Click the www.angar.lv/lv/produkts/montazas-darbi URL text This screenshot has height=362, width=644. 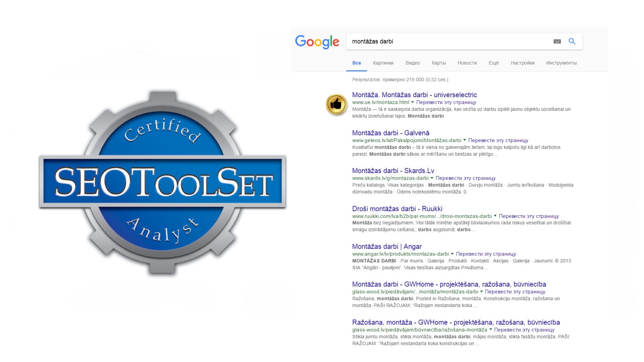[400, 254]
